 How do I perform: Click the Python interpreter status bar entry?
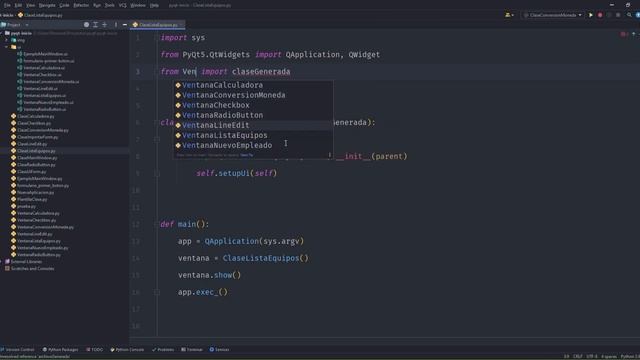(630, 356)
